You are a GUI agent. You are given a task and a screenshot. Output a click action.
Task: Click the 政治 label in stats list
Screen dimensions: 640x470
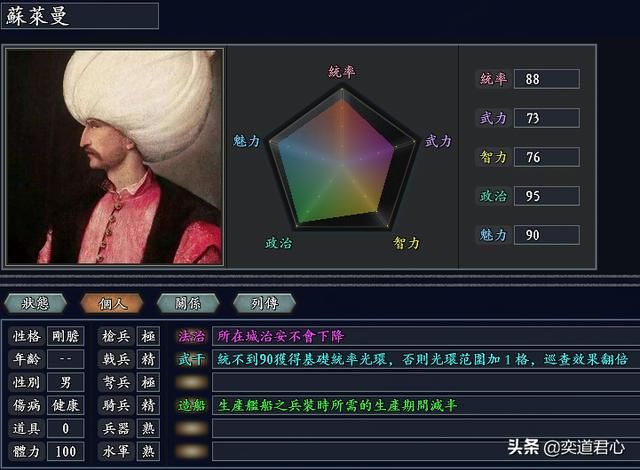493,196
